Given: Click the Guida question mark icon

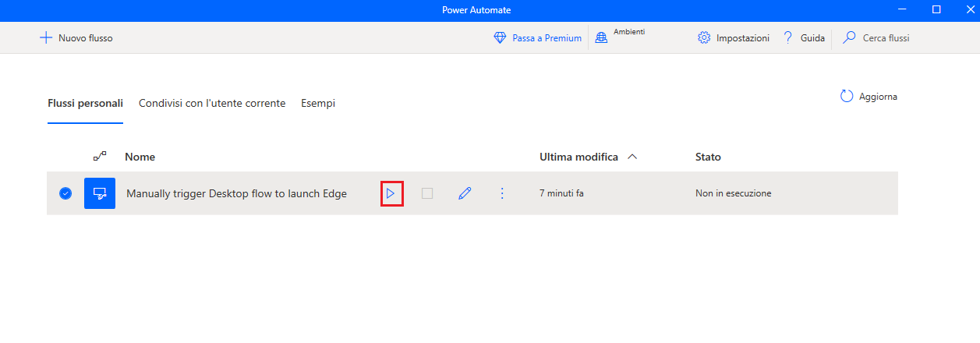Looking at the screenshot, I should (787, 37).
